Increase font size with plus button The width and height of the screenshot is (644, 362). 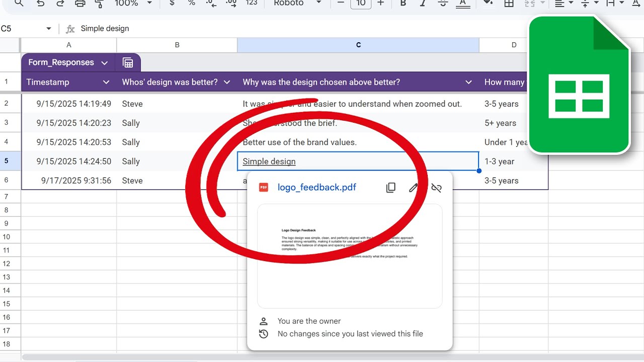(x=380, y=3)
